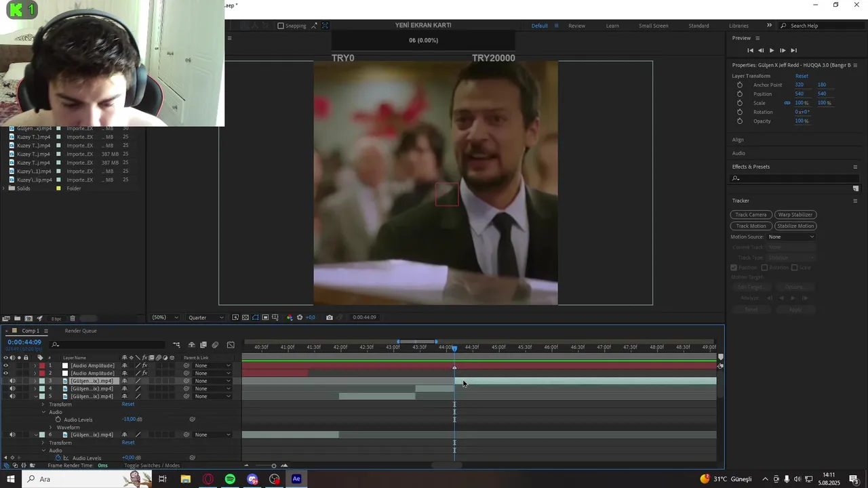Click the Opacity stopwatch in Properties

pyautogui.click(x=740, y=121)
